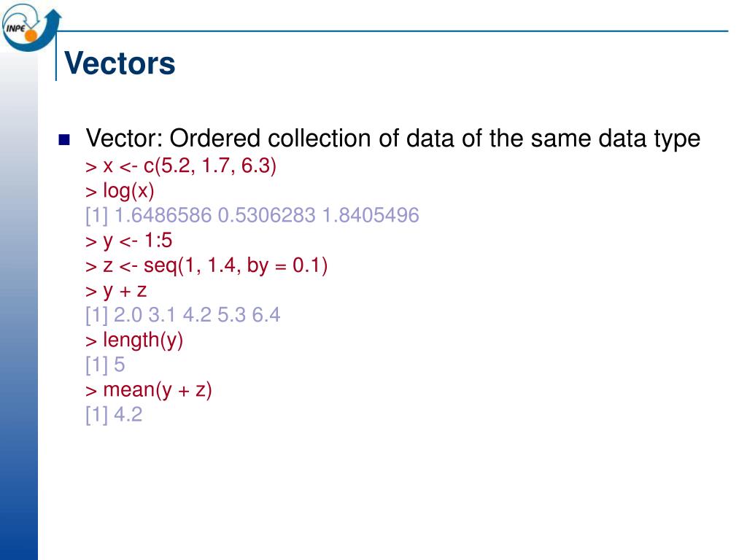
Task: Click the value 1.8405496 in output
Action: point(371,215)
